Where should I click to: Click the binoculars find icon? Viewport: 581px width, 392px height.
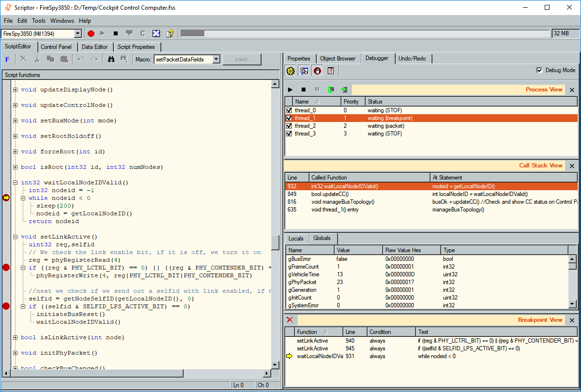coord(111,59)
